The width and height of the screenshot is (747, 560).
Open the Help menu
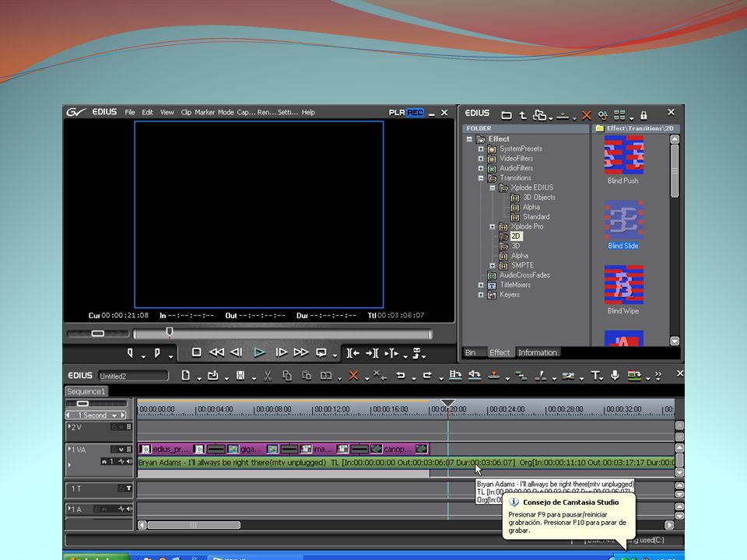(x=308, y=112)
